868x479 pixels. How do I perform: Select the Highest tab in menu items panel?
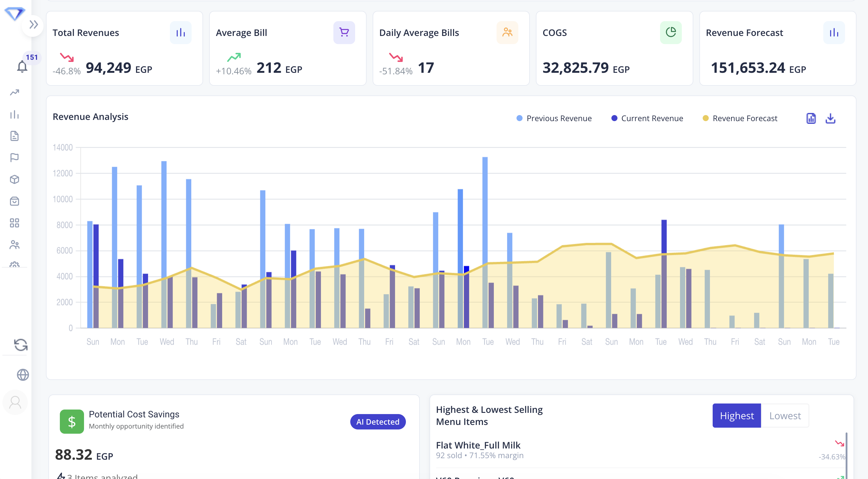pos(737,415)
